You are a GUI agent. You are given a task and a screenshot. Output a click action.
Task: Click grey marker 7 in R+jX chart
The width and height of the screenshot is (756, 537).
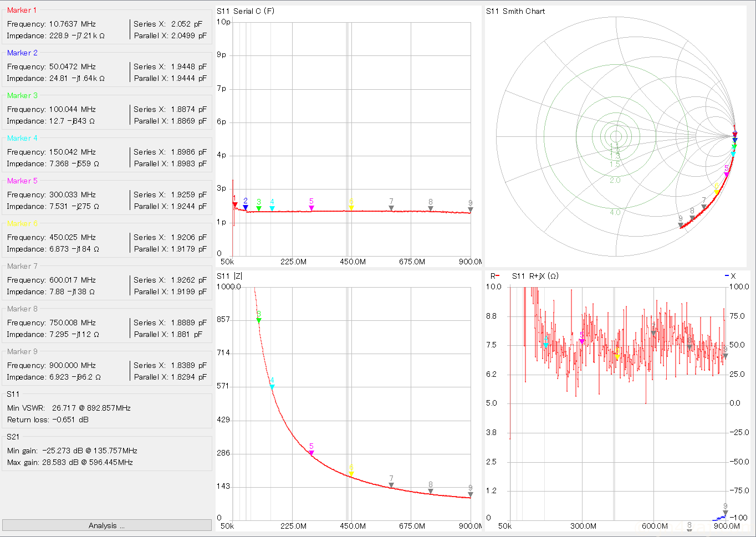[x=653, y=333]
